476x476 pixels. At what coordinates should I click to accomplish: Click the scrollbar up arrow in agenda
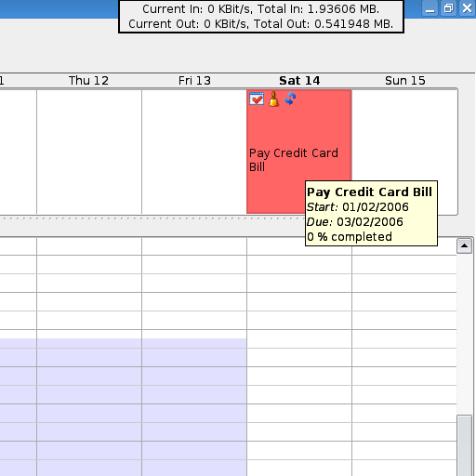[464, 246]
